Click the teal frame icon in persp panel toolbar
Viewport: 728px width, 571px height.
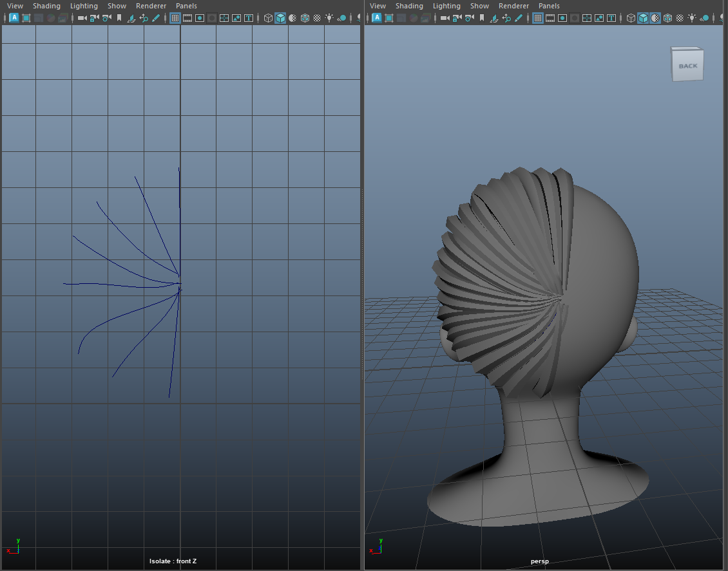[389, 18]
